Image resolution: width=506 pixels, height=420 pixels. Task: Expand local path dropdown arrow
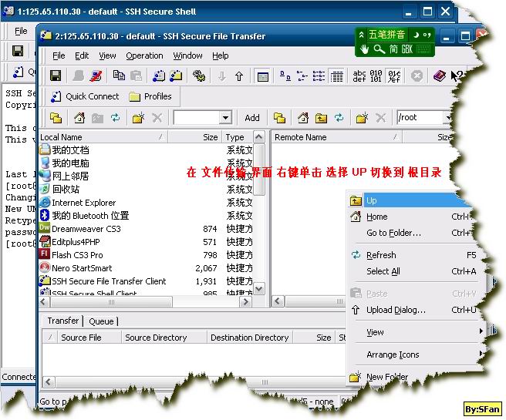click(225, 118)
